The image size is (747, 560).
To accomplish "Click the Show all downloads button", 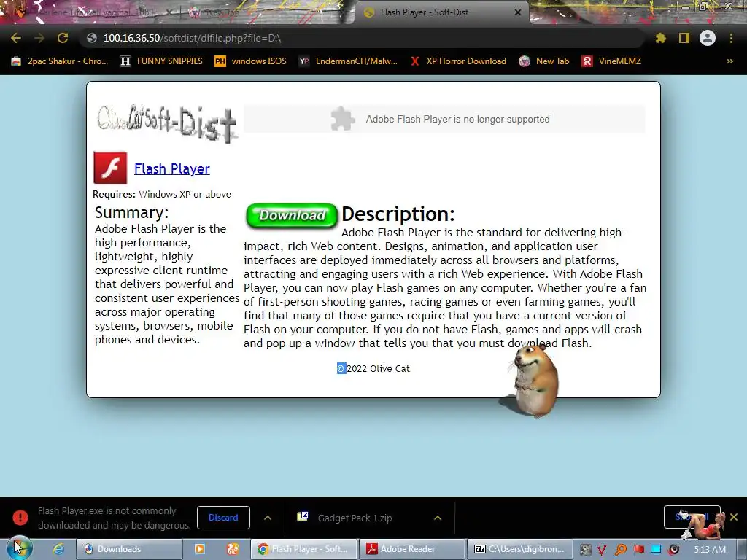I will tap(692, 517).
